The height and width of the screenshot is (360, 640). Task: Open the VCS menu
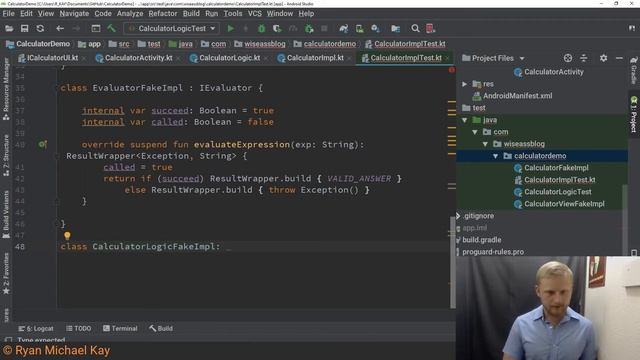255,13
